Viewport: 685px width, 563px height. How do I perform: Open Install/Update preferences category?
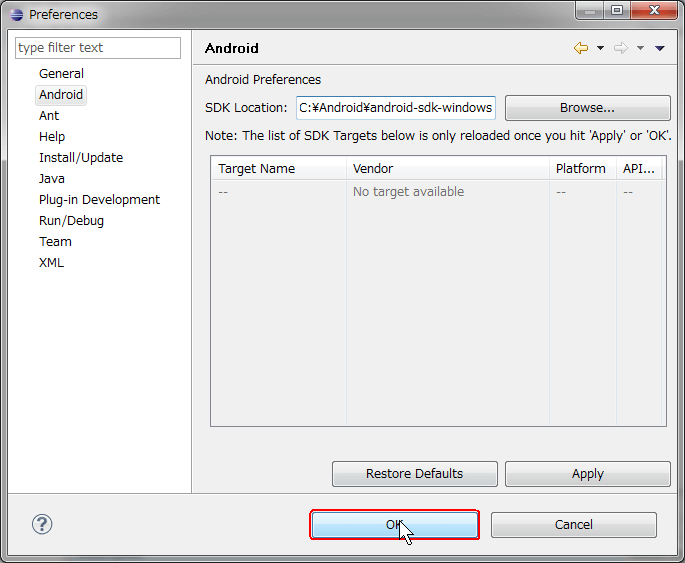[81, 158]
